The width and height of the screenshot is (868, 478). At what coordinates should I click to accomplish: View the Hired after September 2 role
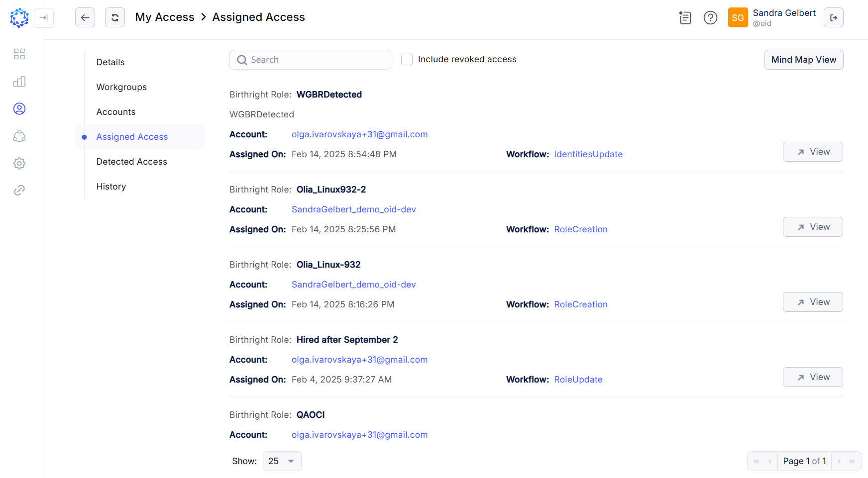click(813, 377)
